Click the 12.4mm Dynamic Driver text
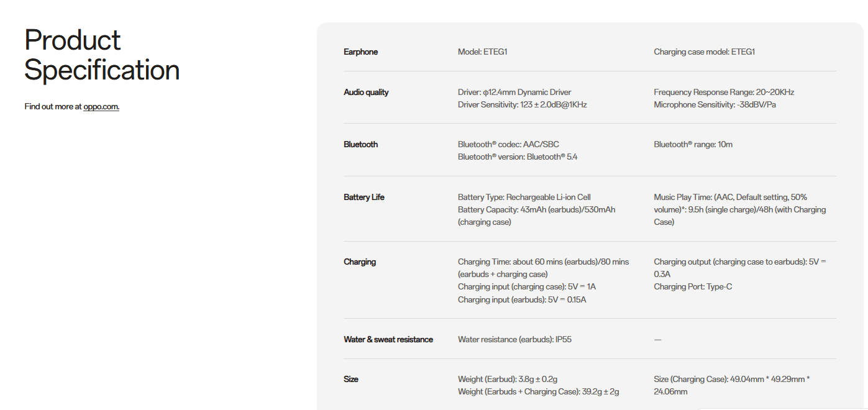 click(514, 93)
